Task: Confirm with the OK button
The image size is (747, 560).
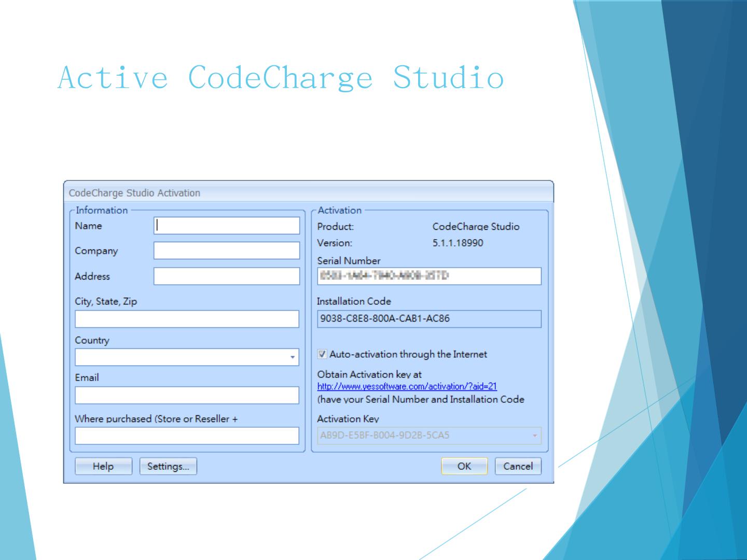Action: (464, 466)
